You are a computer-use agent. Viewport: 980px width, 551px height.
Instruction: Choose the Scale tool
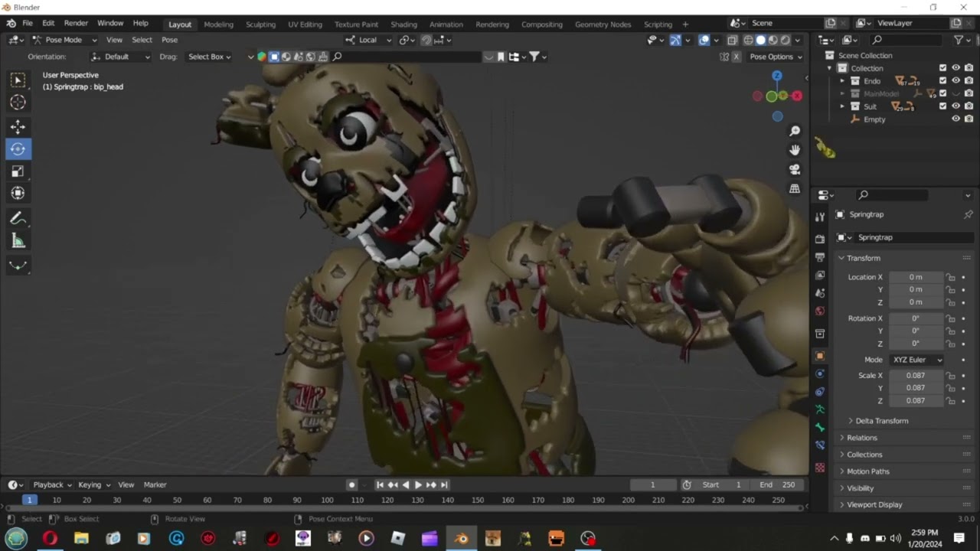pos(18,171)
